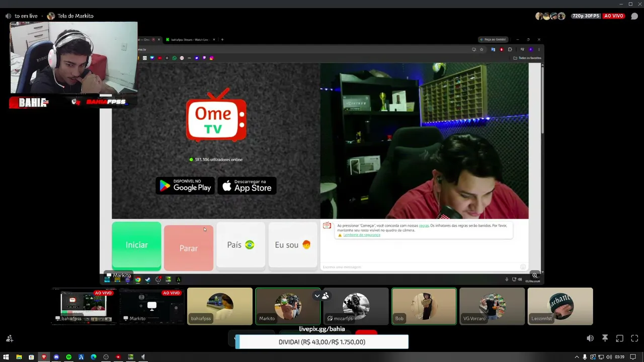Open the voice channel text chat

click(x=634, y=16)
